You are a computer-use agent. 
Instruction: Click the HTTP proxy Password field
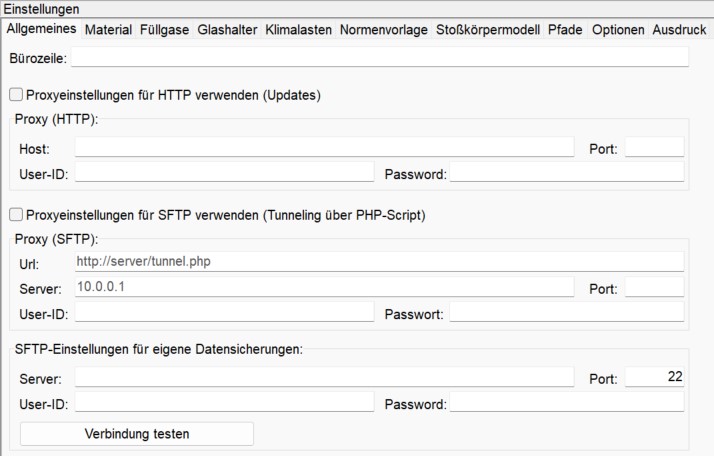(x=566, y=174)
